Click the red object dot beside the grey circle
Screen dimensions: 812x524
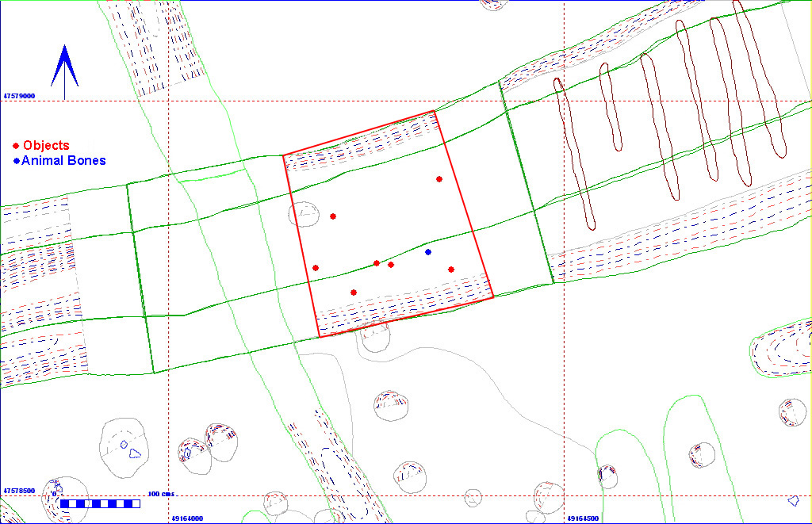[333, 216]
